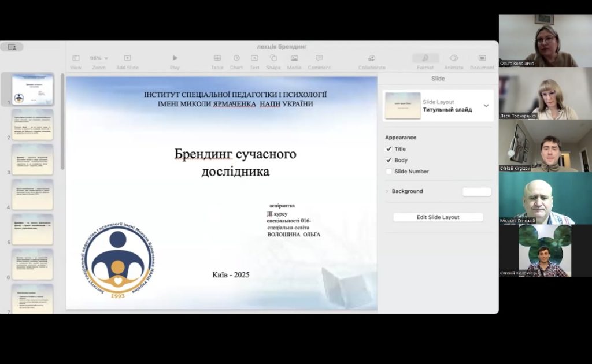Uncheck the Title checkbox
The width and height of the screenshot is (592, 364).
389,149
